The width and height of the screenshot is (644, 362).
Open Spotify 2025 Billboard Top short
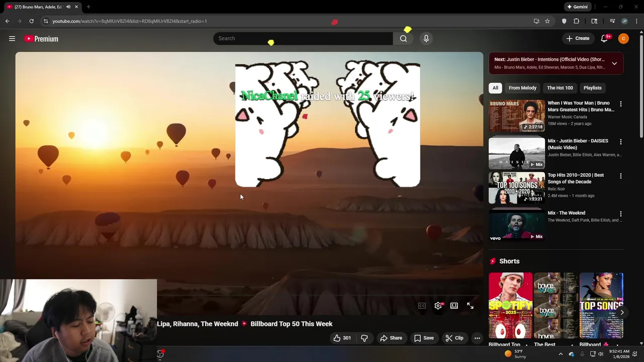click(x=510, y=306)
